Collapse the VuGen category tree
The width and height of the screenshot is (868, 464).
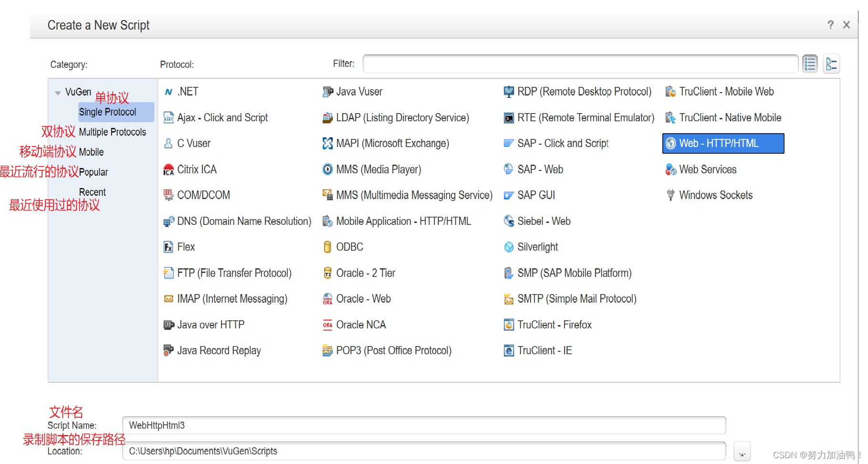(x=58, y=93)
